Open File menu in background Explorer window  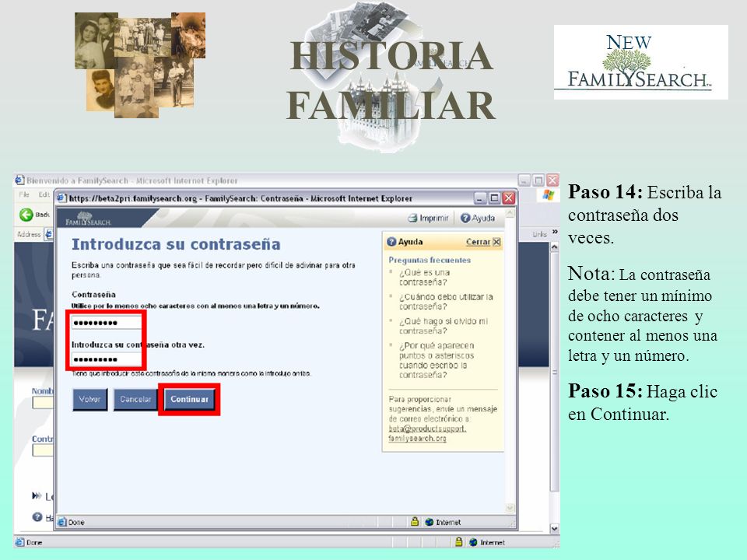pyautogui.click(x=24, y=194)
